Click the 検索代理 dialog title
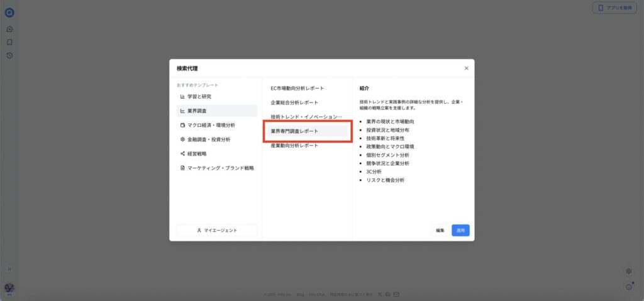644x301 pixels. [187, 68]
